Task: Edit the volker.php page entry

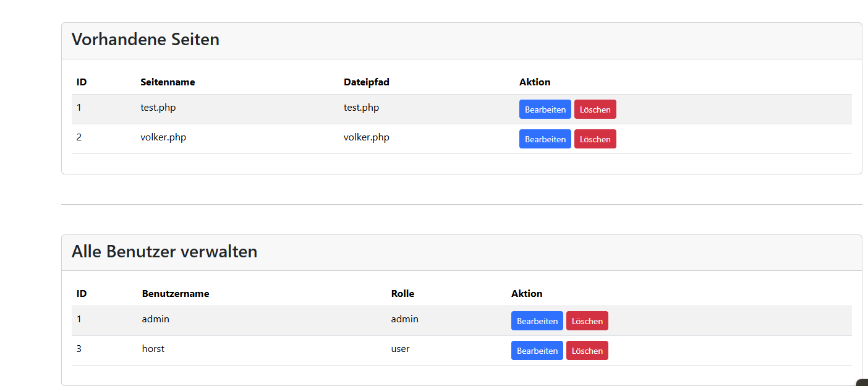Action: click(x=545, y=139)
